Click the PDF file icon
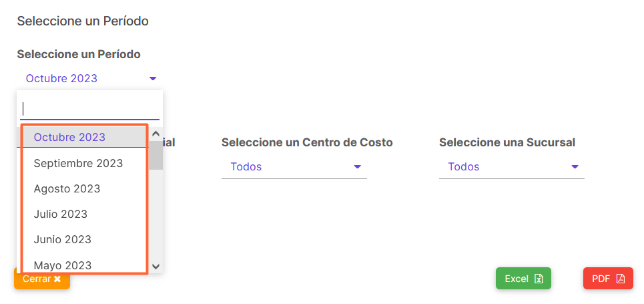 [x=620, y=279]
